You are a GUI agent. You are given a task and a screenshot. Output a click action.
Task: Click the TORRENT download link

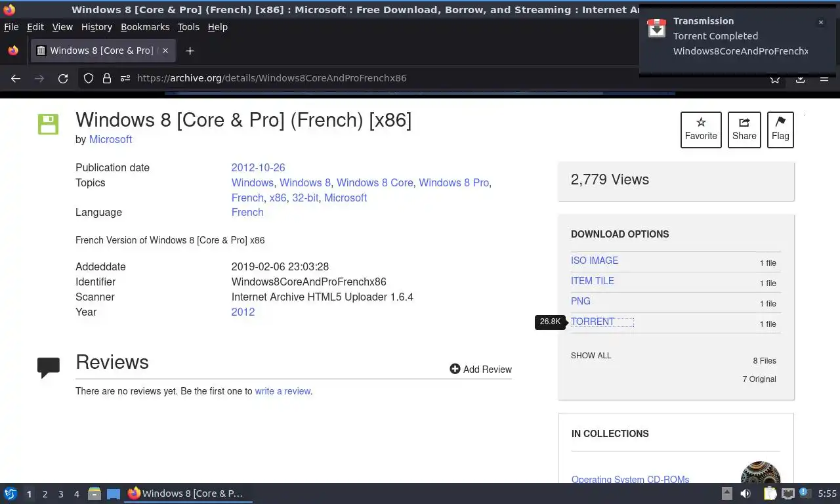click(593, 322)
